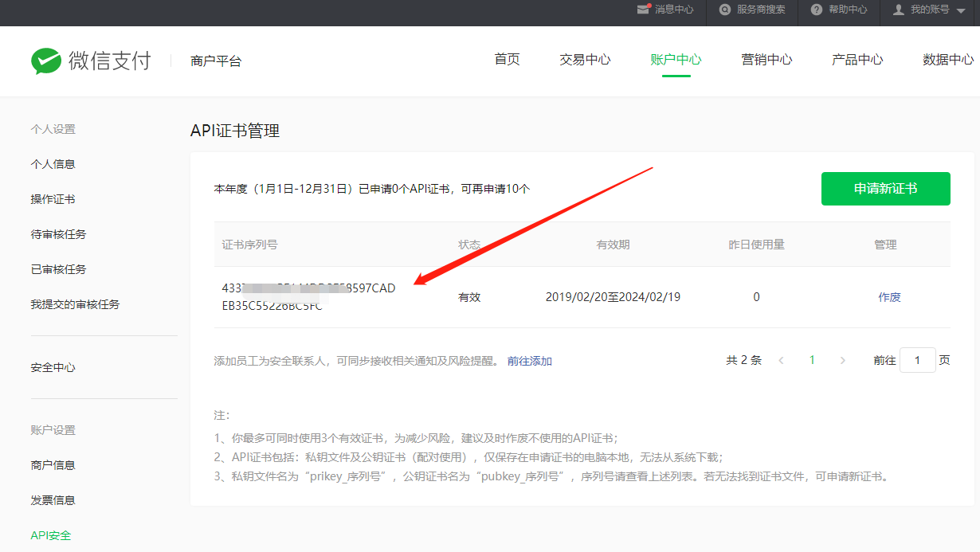This screenshot has width=980, height=552.
Task: Click the 账户设置 sidebar section heading
Action: point(53,430)
